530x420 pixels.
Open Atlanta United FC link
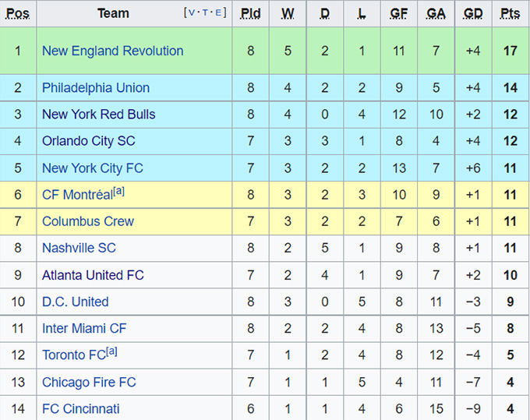tap(93, 275)
